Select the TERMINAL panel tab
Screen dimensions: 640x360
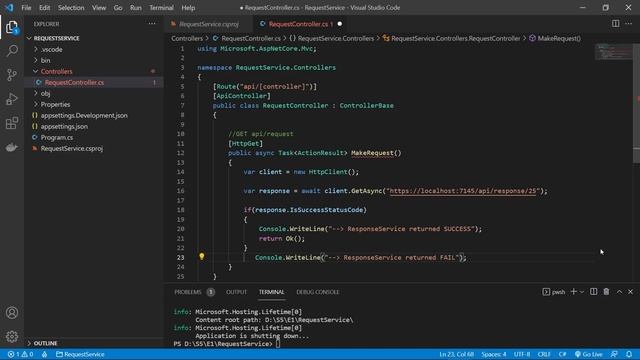tap(271, 292)
